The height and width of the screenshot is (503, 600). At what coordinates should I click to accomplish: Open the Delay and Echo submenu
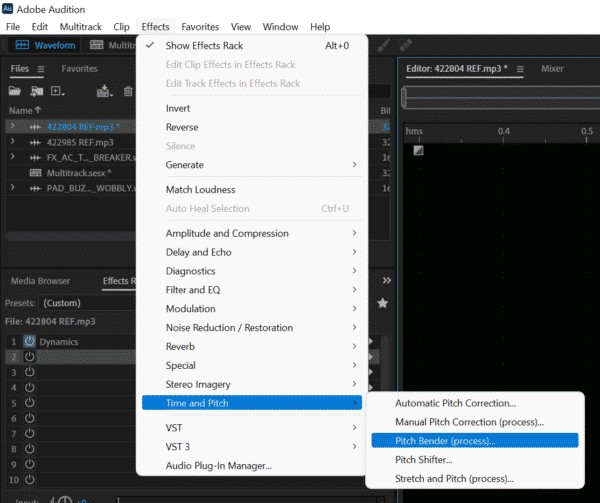coord(252,252)
